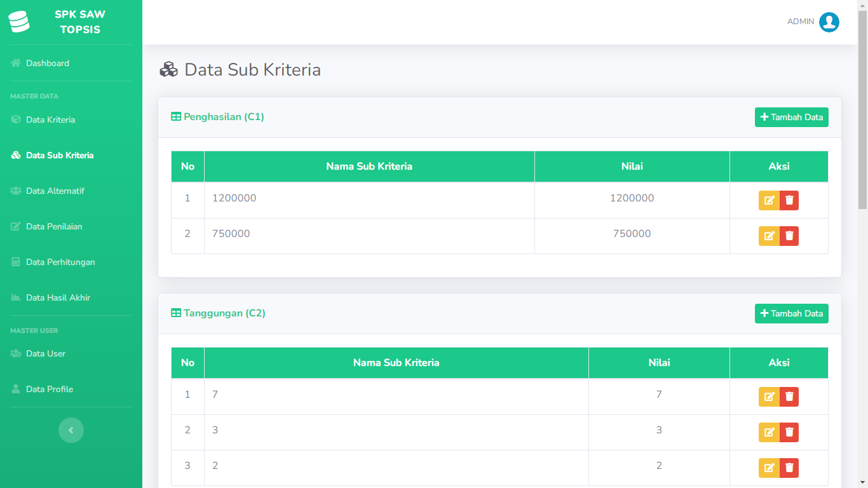The width and height of the screenshot is (868, 488).
Task: Click the Data Sub Kriteria page heading
Action: [252, 69]
